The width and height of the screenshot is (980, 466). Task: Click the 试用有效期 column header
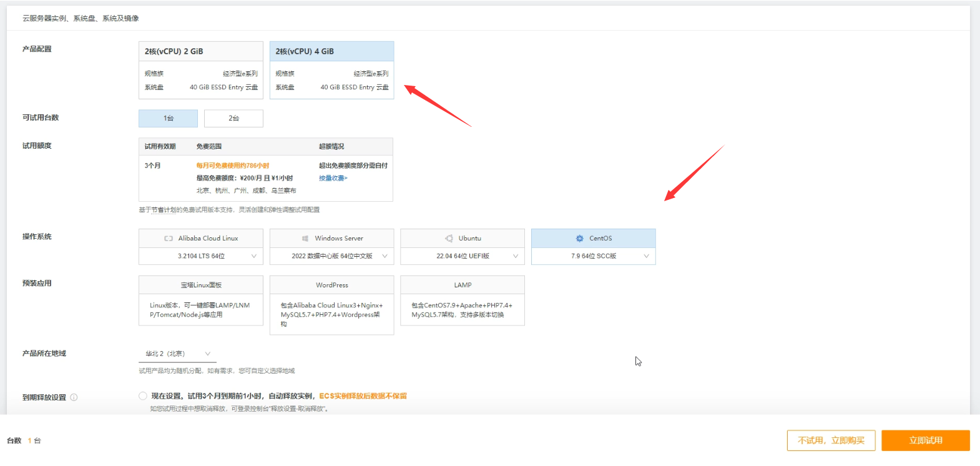(x=160, y=146)
